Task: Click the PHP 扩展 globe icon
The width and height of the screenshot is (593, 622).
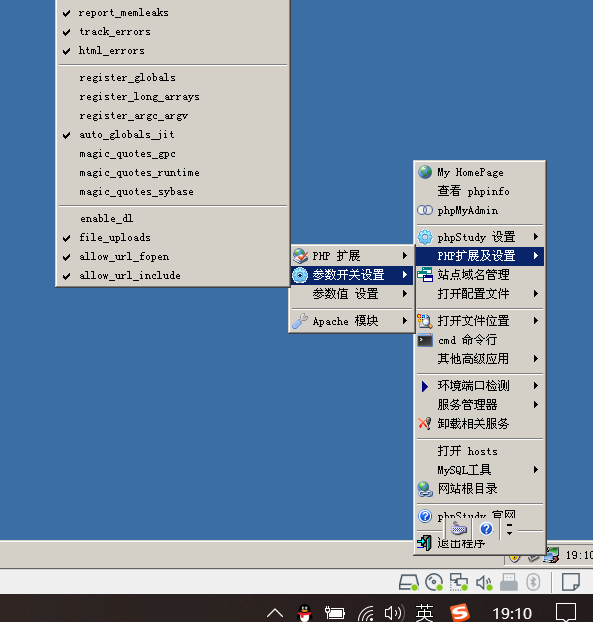Action: click(300, 256)
